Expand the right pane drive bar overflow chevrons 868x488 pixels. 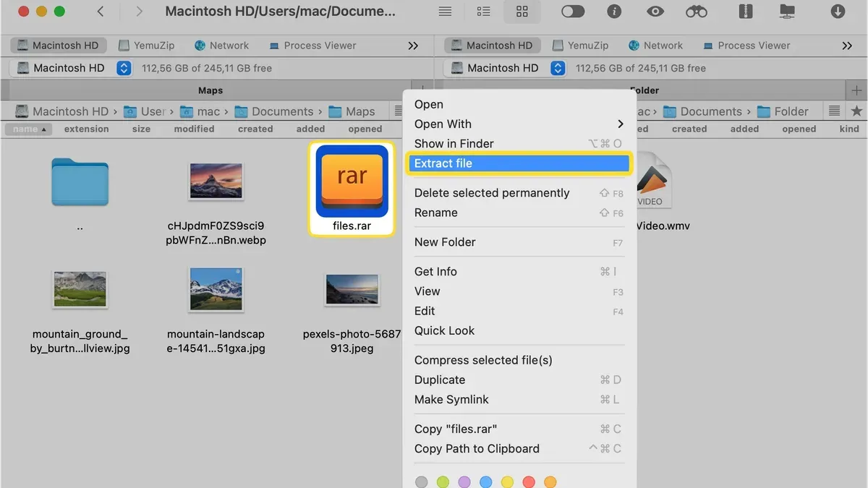tap(847, 46)
